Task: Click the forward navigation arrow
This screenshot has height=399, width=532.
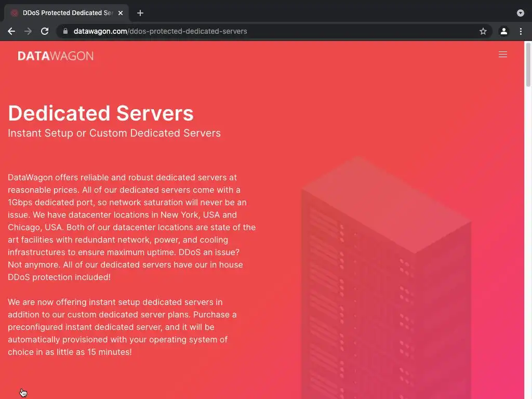Action: [28, 31]
